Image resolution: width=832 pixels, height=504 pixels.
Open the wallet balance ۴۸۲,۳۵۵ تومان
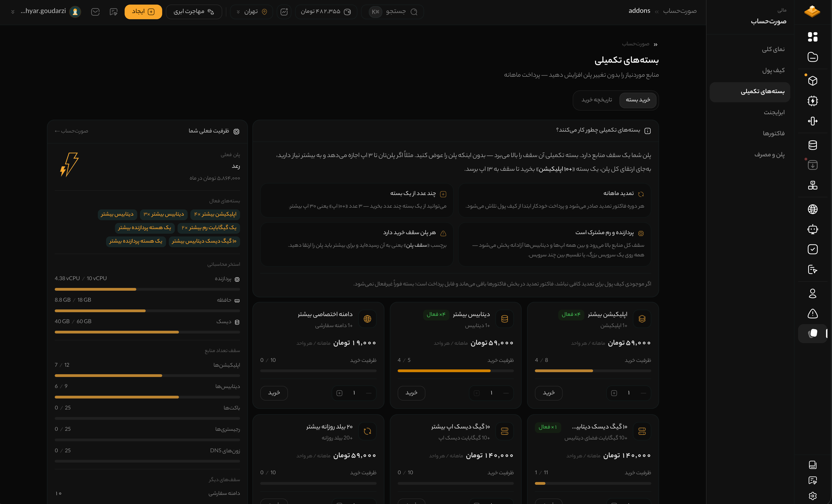tap(326, 12)
